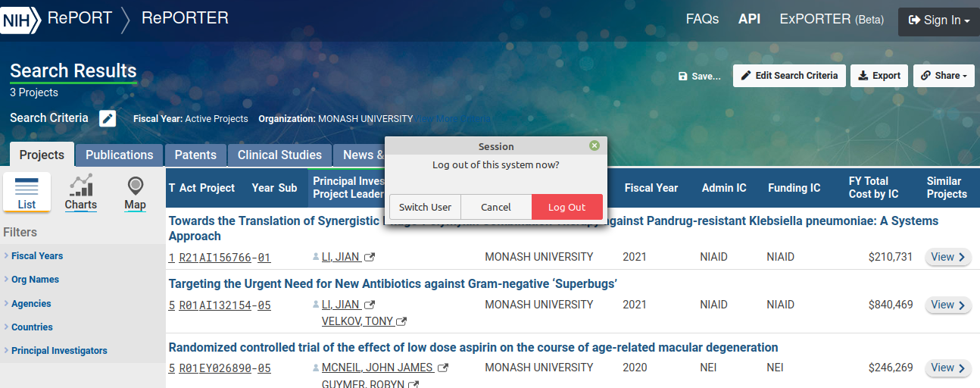Click Edit Search Criteria button

789,76
